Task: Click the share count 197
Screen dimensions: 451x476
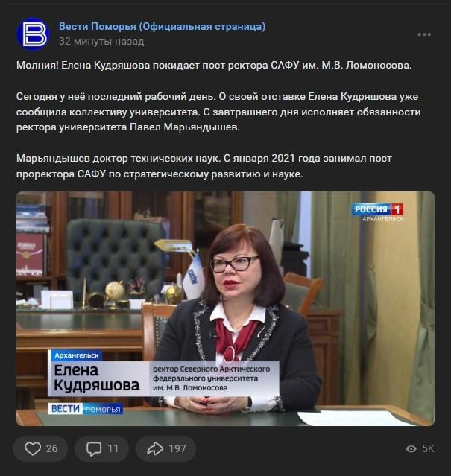Action: tap(177, 448)
